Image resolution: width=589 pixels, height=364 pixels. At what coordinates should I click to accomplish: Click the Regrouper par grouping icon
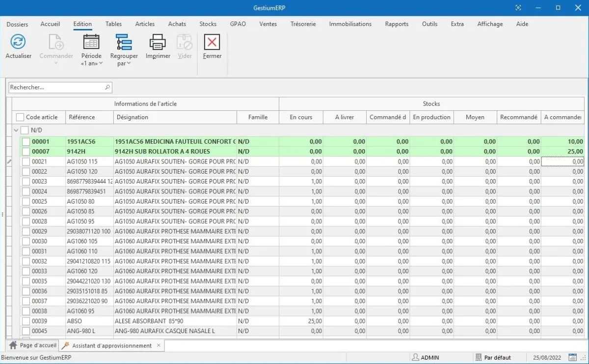point(124,42)
